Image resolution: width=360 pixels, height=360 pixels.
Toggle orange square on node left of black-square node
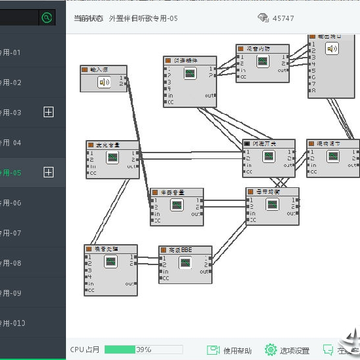91,145
